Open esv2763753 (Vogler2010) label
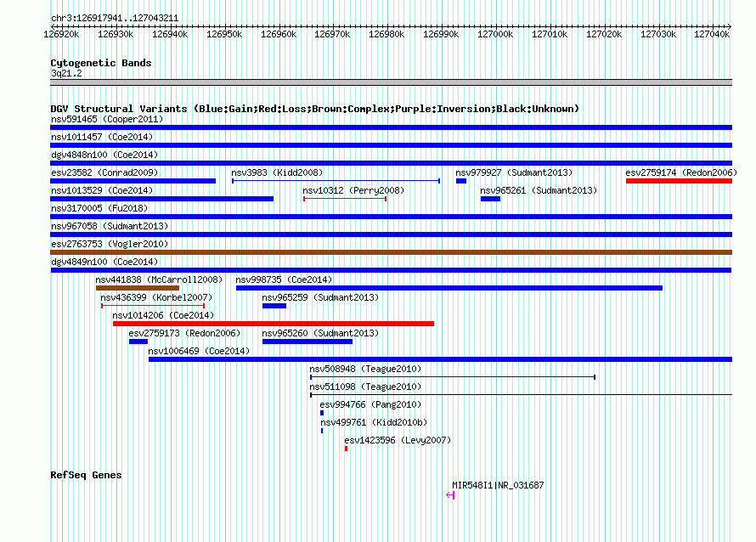Viewport: 756px width, 542px height. [x=110, y=244]
